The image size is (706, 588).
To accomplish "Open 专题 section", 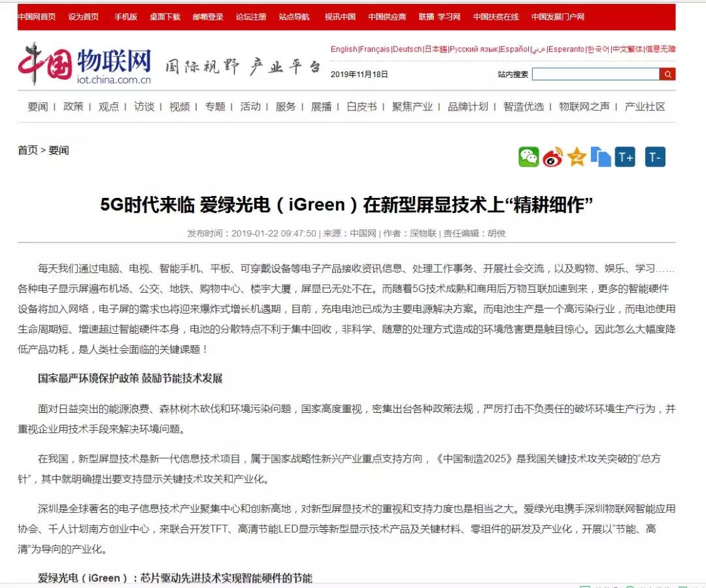I will click(x=215, y=106).
